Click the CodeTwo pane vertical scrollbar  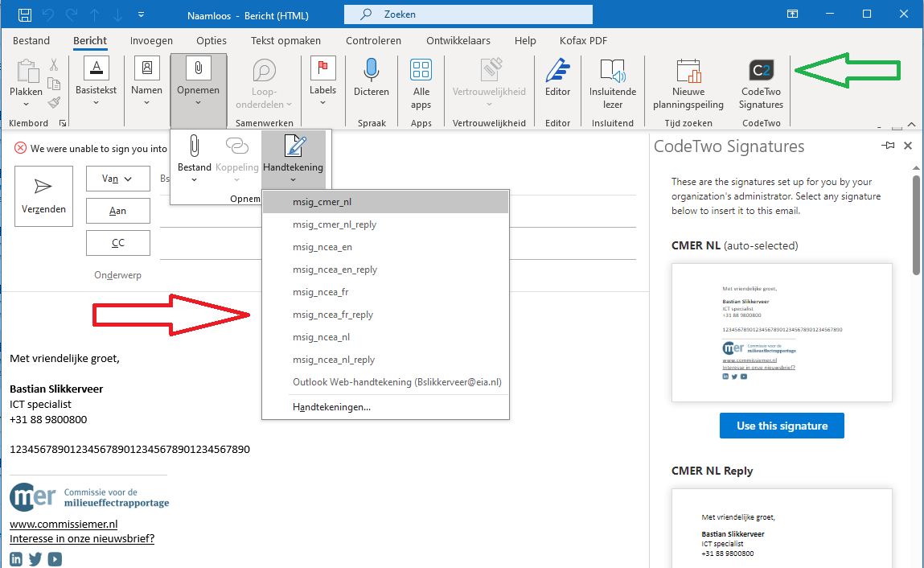coord(916,225)
